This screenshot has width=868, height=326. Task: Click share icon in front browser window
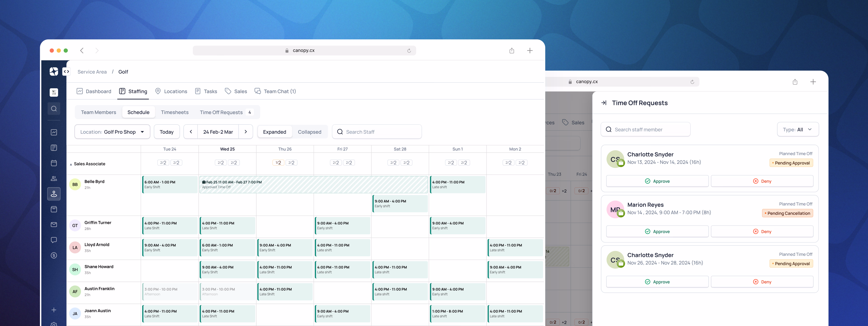tap(512, 51)
